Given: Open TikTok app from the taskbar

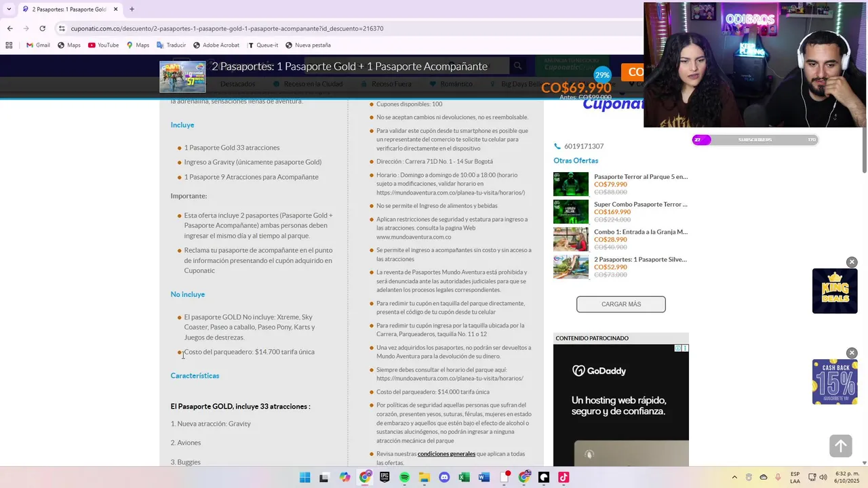Looking at the screenshot, I should click(x=564, y=477).
